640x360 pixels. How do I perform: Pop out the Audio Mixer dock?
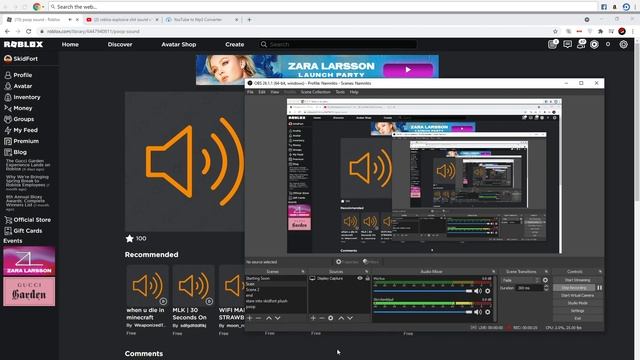click(493, 271)
